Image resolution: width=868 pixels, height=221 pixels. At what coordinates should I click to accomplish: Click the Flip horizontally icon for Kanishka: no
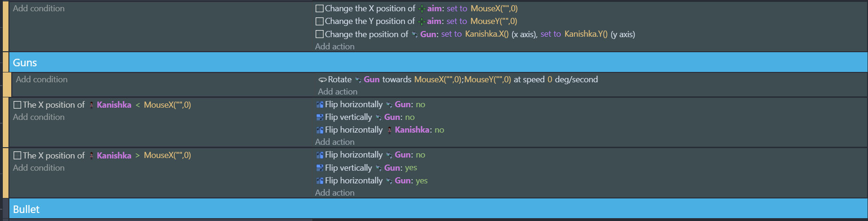coord(320,130)
